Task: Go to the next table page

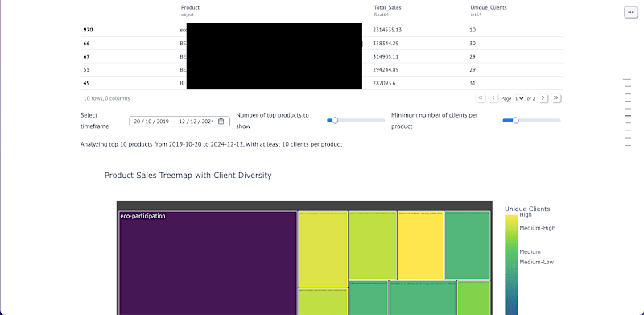Action: point(543,97)
